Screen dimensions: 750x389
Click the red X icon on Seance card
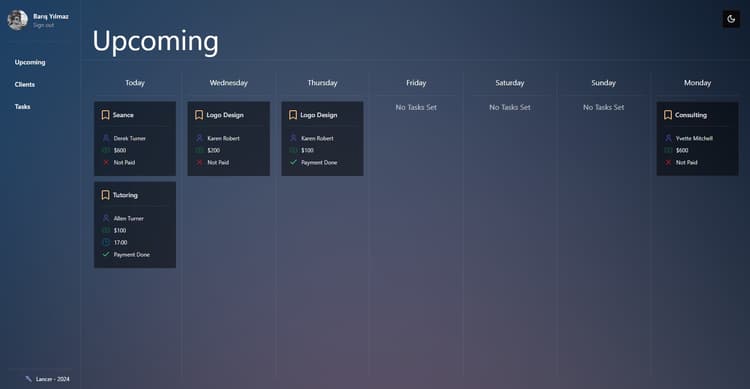tap(106, 163)
